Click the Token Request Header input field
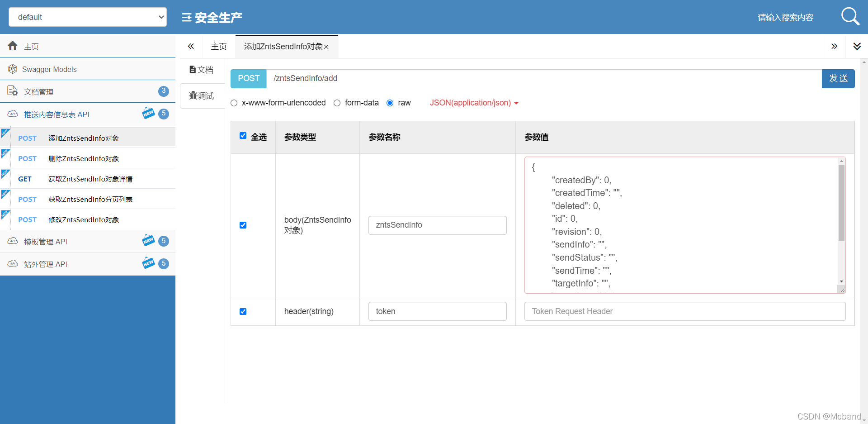This screenshot has width=868, height=424. pyautogui.click(x=684, y=311)
